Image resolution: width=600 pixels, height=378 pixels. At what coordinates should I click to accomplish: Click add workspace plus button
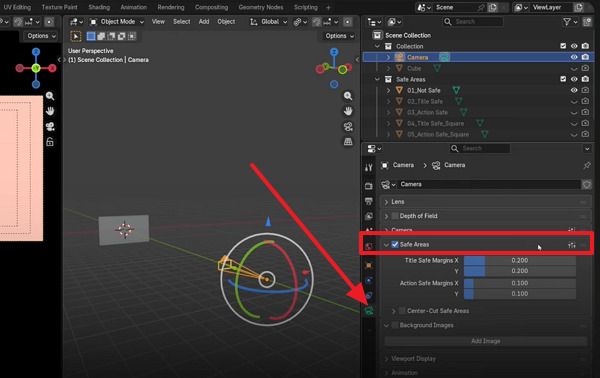pos(328,7)
